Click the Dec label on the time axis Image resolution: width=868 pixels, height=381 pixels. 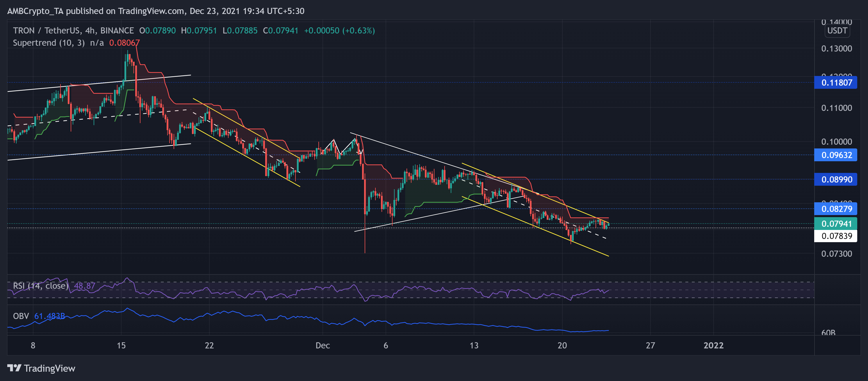click(x=323, y=345)
